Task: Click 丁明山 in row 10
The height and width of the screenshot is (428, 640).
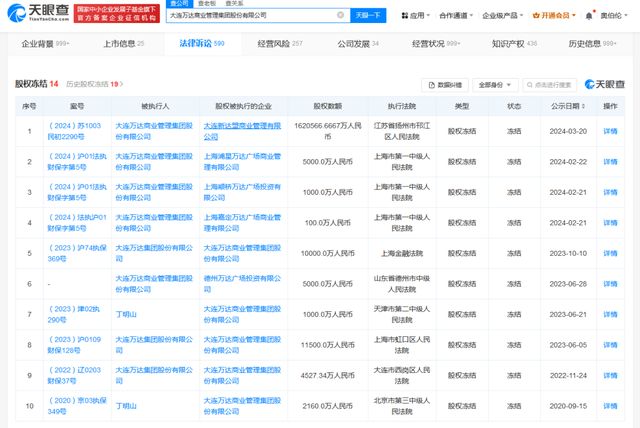Action: (126, 406)
